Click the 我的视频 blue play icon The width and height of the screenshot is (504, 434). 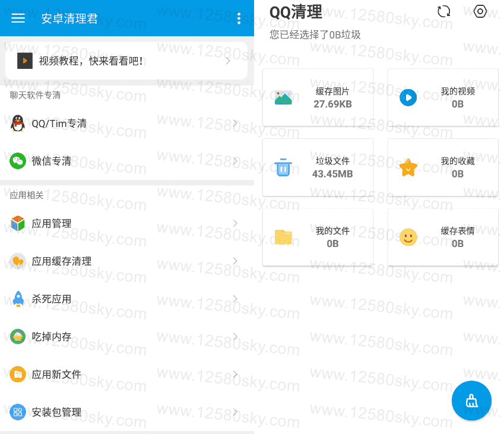[408, 97]
